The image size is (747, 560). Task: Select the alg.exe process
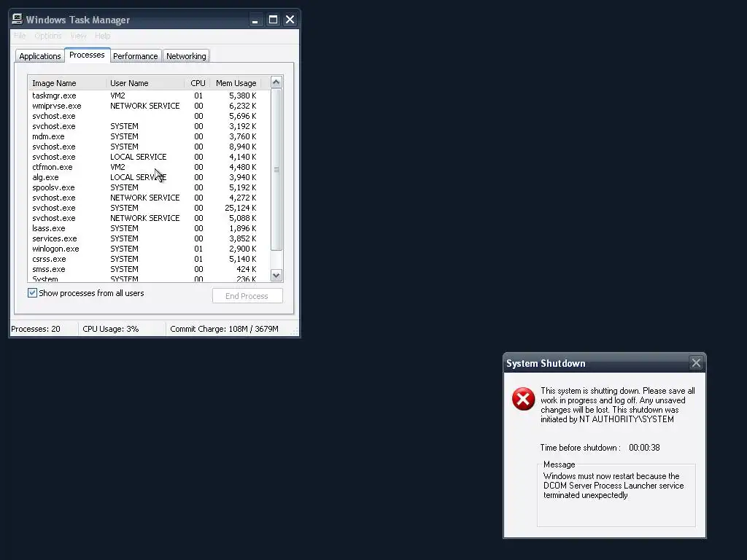click(x=149, y=177)
